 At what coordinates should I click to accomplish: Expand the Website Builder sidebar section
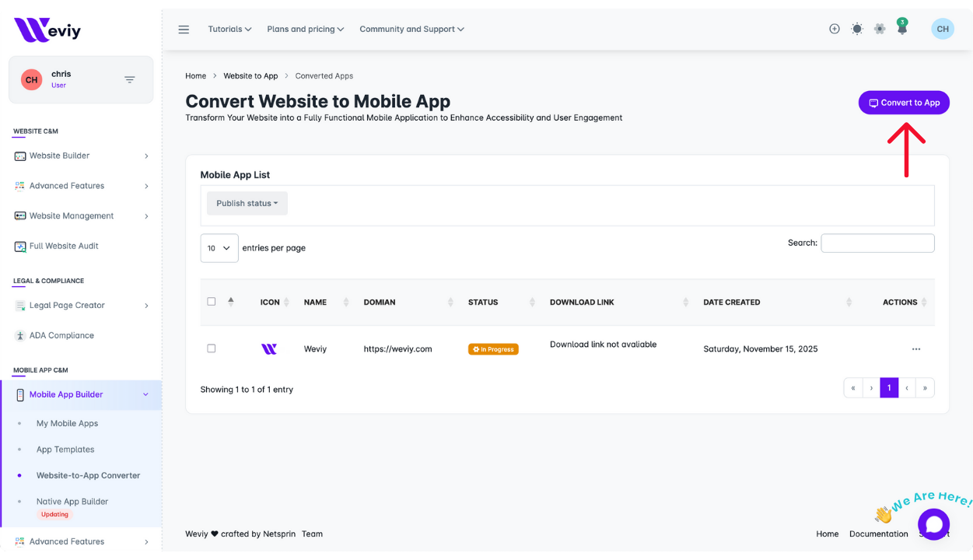(82, 156)
